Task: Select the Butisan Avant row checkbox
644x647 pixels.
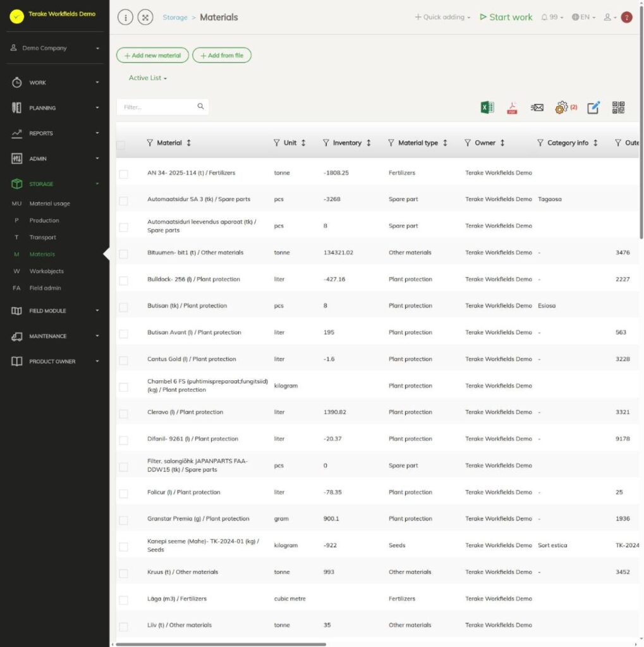Action: tap(123, 334)
